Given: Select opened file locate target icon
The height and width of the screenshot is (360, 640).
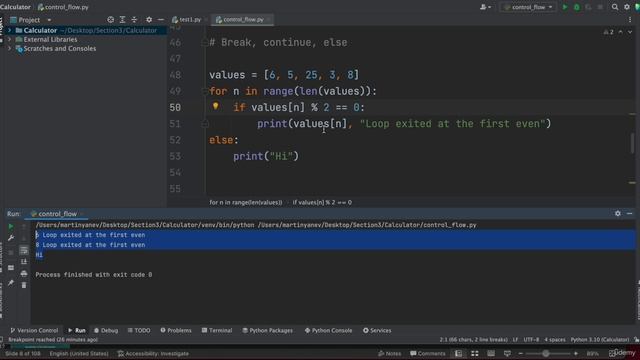Looking at the screenshot, I should 110,20.
